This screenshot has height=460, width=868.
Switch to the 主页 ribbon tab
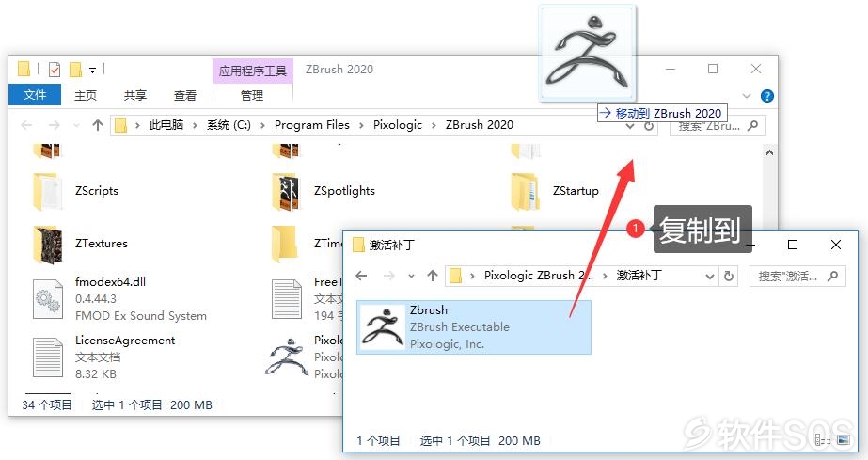pyautogui.click(x=86, y=95)
